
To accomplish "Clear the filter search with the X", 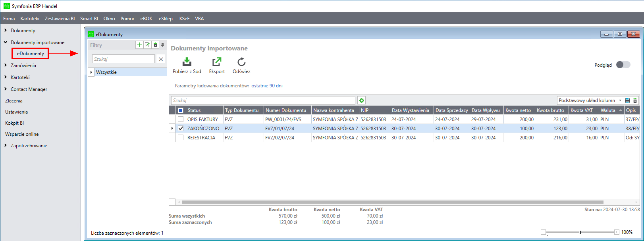I will coord(161,59).
